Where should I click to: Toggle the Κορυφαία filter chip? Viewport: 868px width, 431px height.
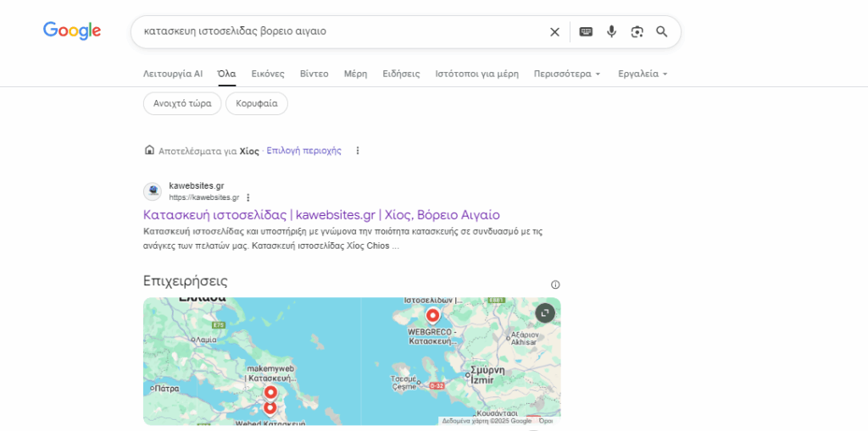[257, 103]
